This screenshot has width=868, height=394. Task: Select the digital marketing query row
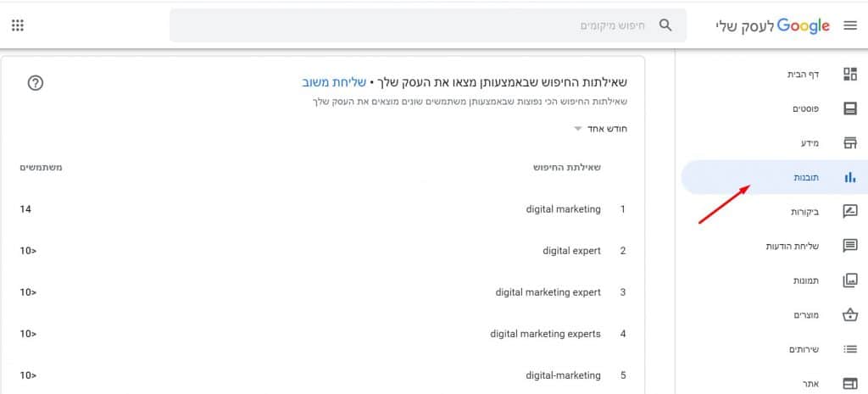tap(323, 209)
